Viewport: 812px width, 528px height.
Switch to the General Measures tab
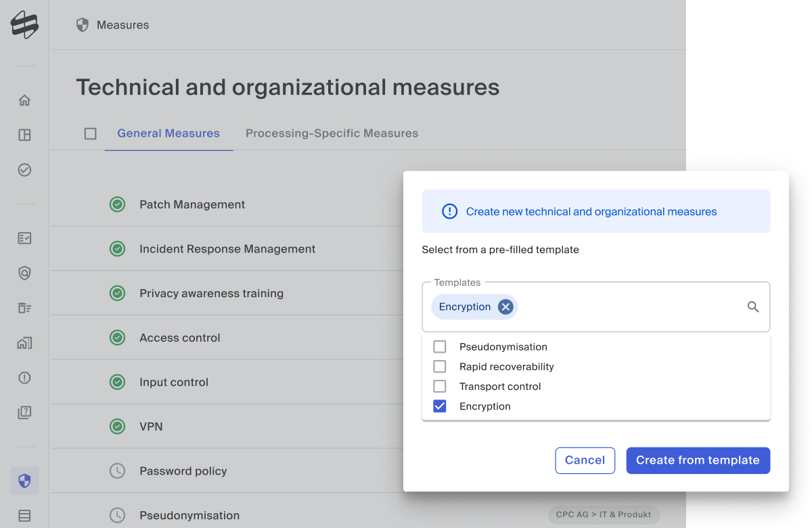pos(168,133)
